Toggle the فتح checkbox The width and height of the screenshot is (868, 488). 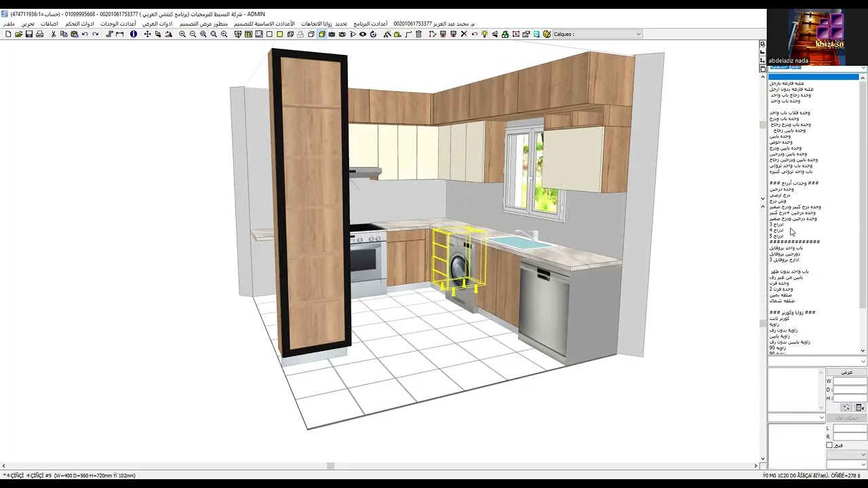829,445
